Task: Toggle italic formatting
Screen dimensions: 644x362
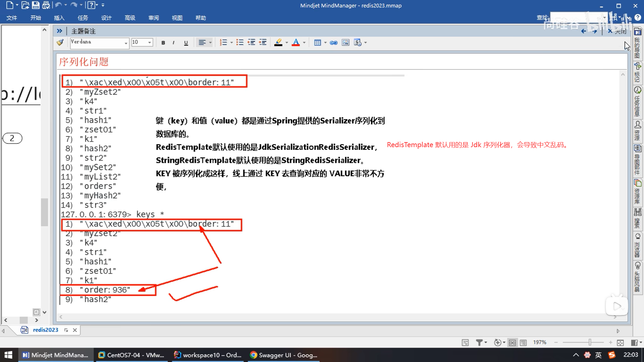Action: point(173,43)
